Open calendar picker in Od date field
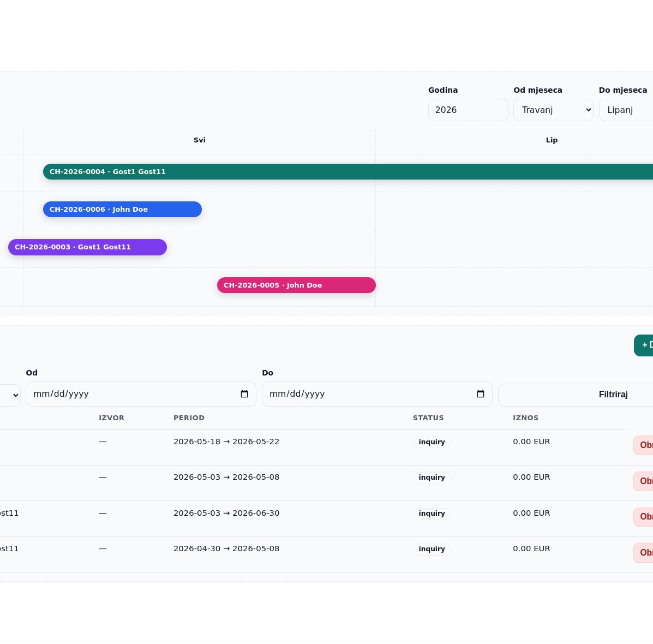Image resolution: width=653 pixels, height=644 pixels. click(x=244, y=394)
